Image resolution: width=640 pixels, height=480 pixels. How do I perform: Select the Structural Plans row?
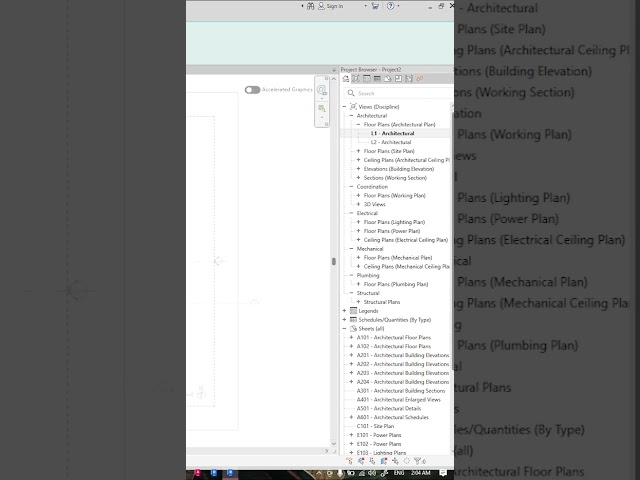[x=382, y=302]
